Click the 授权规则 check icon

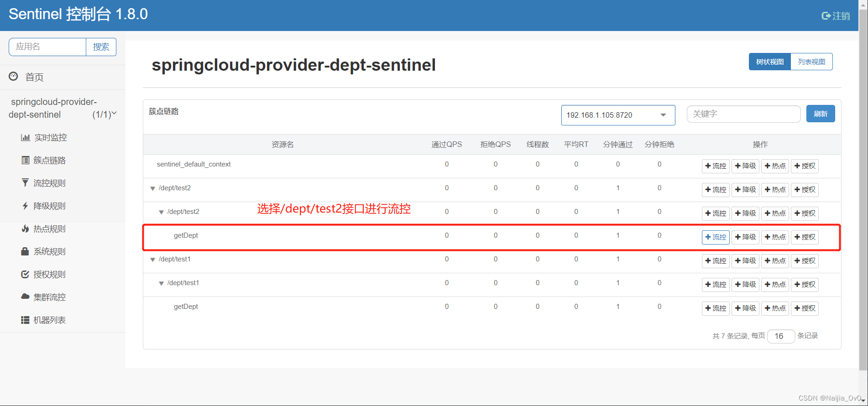[x=25, y=274]
